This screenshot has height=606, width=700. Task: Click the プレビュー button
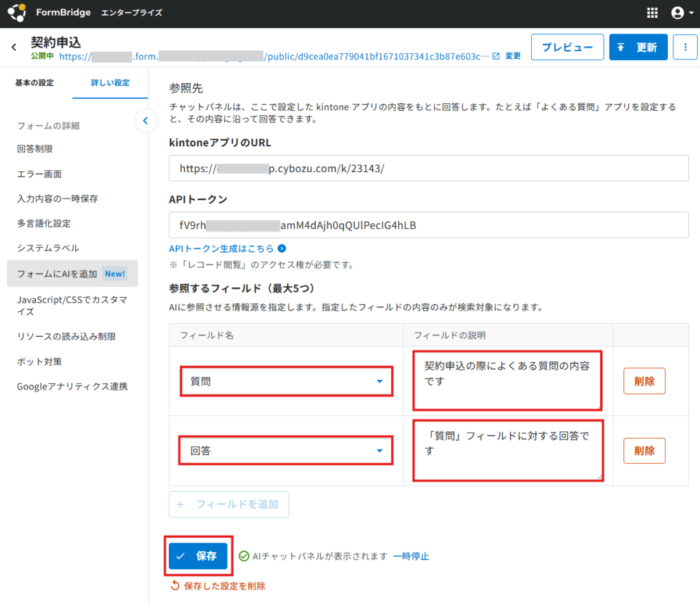click(x=567, y=47)
